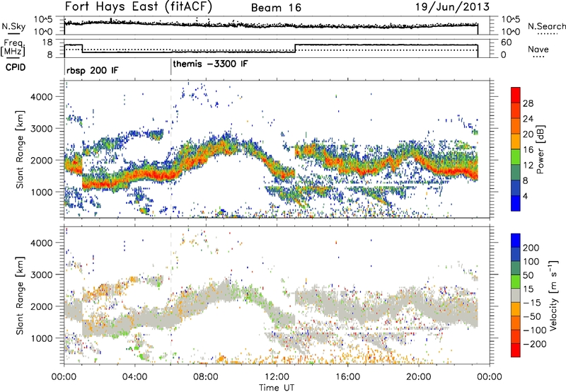
Task: Click the '16:00' time axis label
Action: pos(347,377)
